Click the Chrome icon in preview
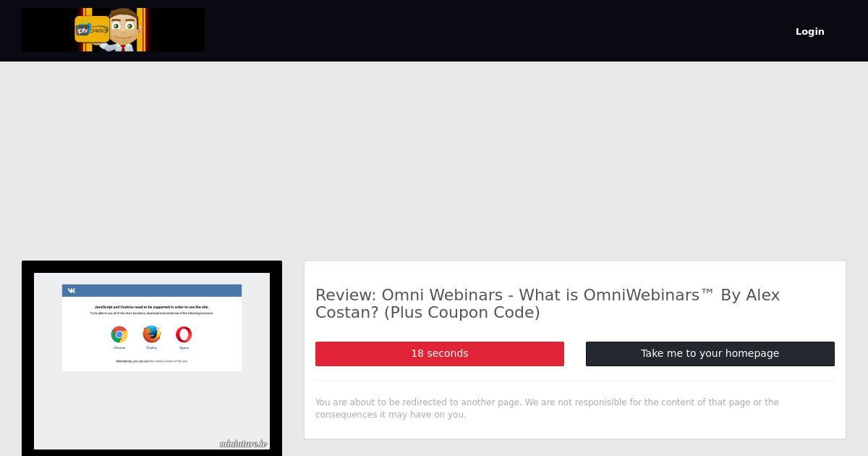Screen dimensions: 868x456 [x=119, y=334]
